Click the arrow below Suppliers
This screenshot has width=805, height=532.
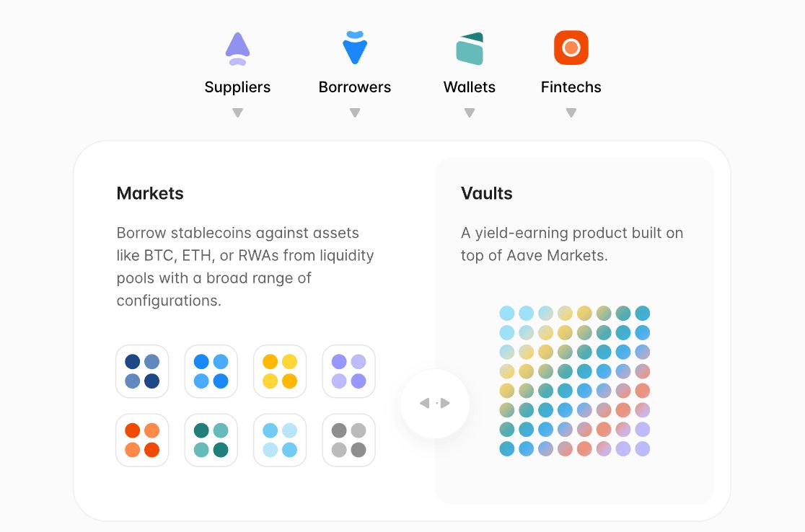pos(237,113)
